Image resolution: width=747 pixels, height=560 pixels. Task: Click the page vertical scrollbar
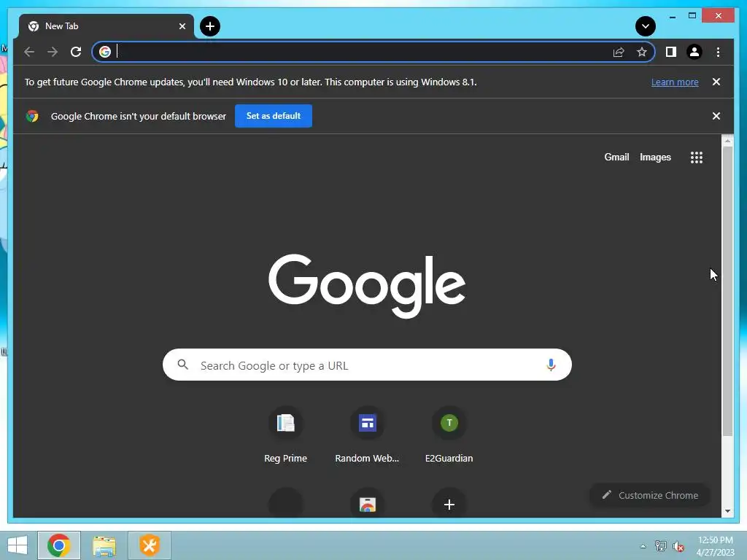727,292
